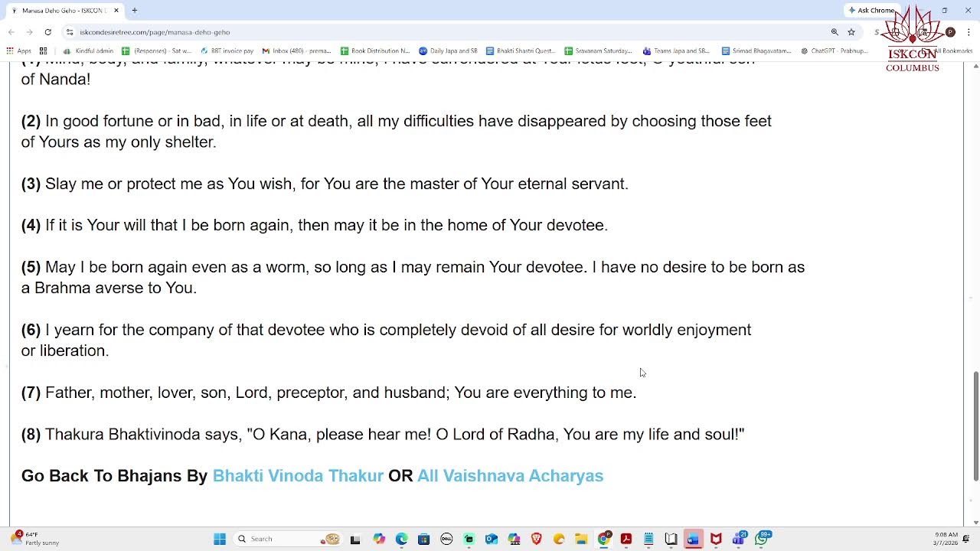Open Teams Japa and SB bookmark
The height and width of the screenshot is (551, 980).
pos(677,51)
